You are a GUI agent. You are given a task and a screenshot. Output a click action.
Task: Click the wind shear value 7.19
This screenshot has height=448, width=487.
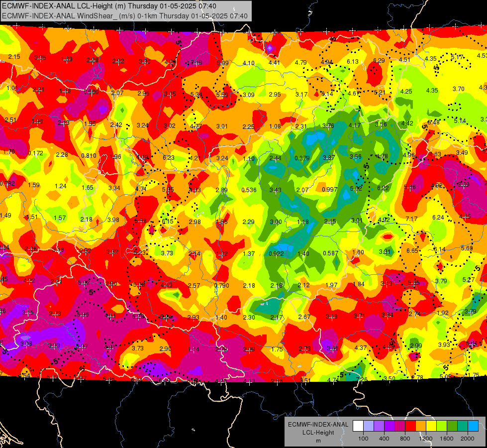(196, 63)
